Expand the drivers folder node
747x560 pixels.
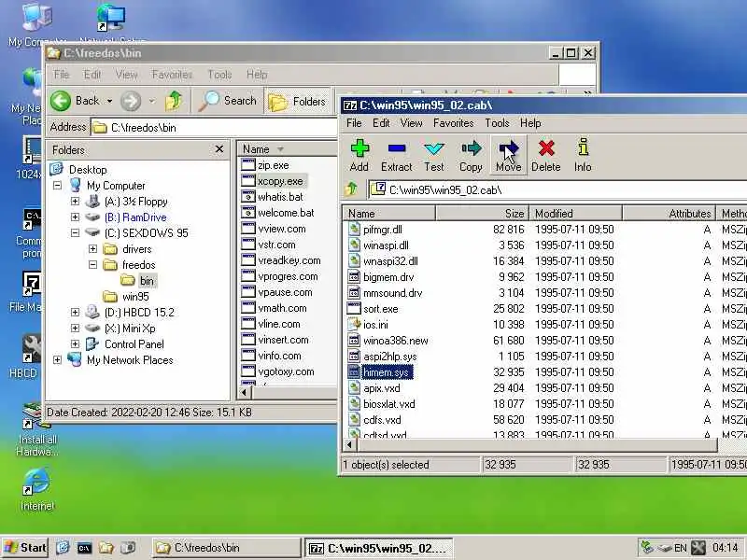pos(92,248)
